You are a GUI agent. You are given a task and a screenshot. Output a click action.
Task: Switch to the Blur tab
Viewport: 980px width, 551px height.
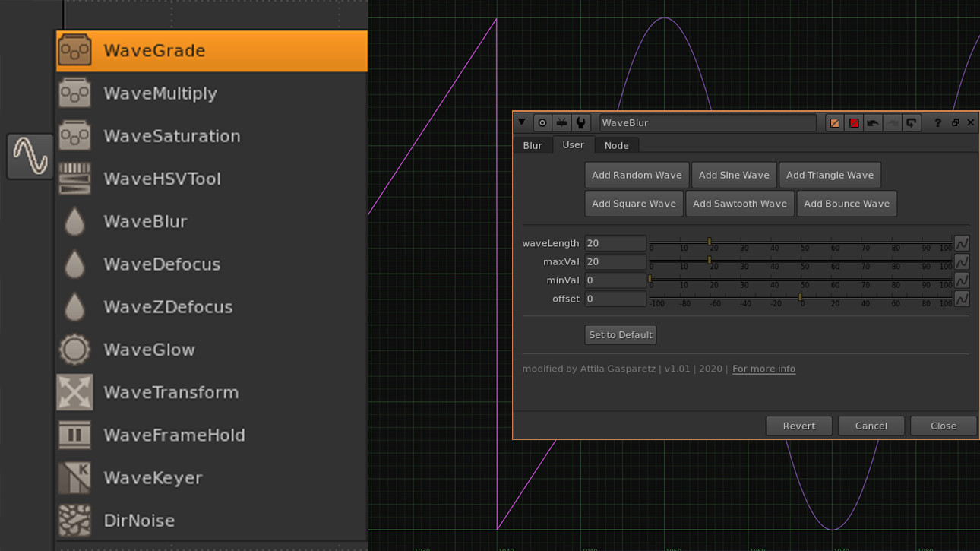533,145
